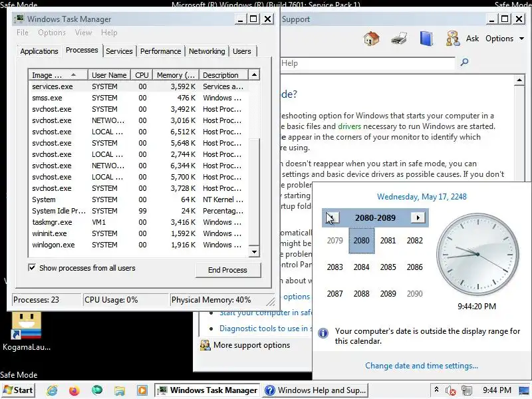Viewport: 532px width, 399px height.
Task: Select the smss.exe process row
Action: (x=138, y=98)
